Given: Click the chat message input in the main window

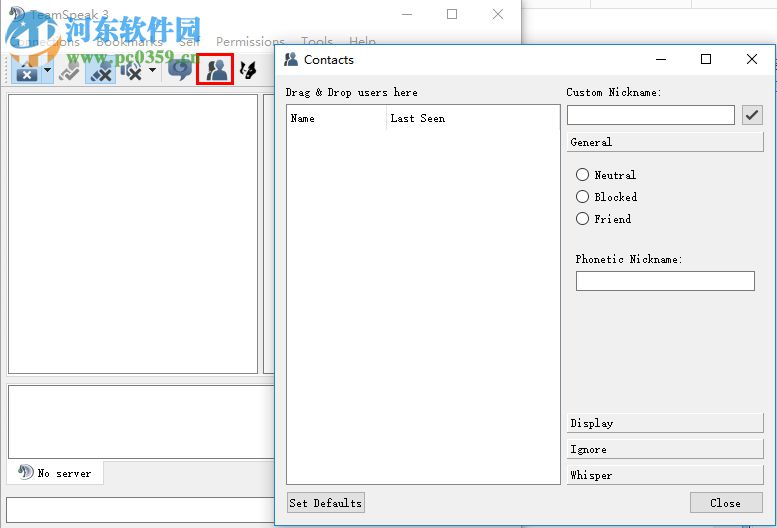Looking at the screenshot, I should click(140, 510).
